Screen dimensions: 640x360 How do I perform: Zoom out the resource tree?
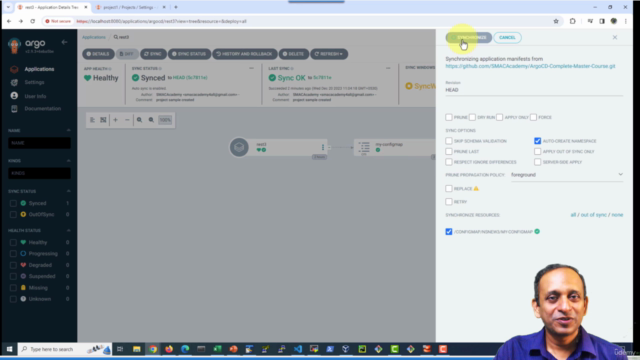tap(151, 120)
